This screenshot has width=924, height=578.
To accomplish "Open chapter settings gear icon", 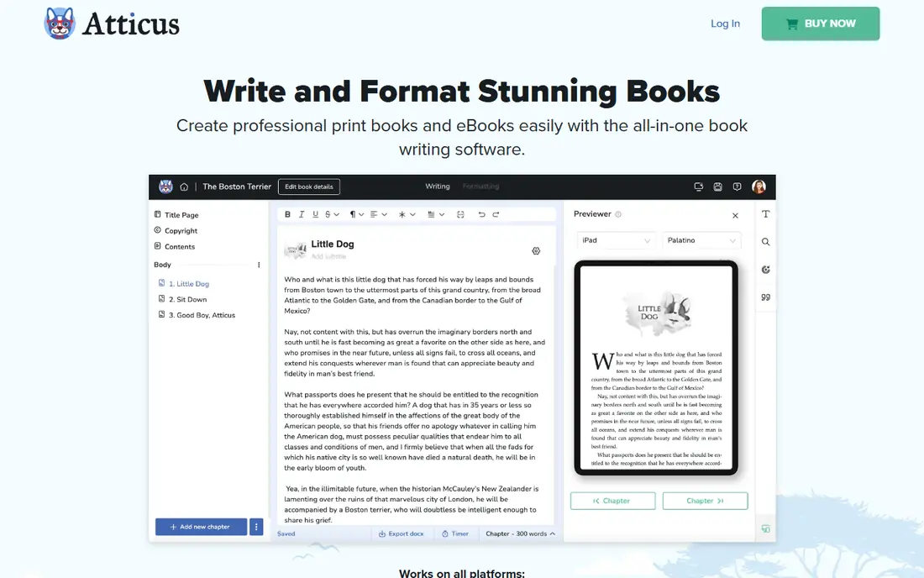I will pos(536,251).
